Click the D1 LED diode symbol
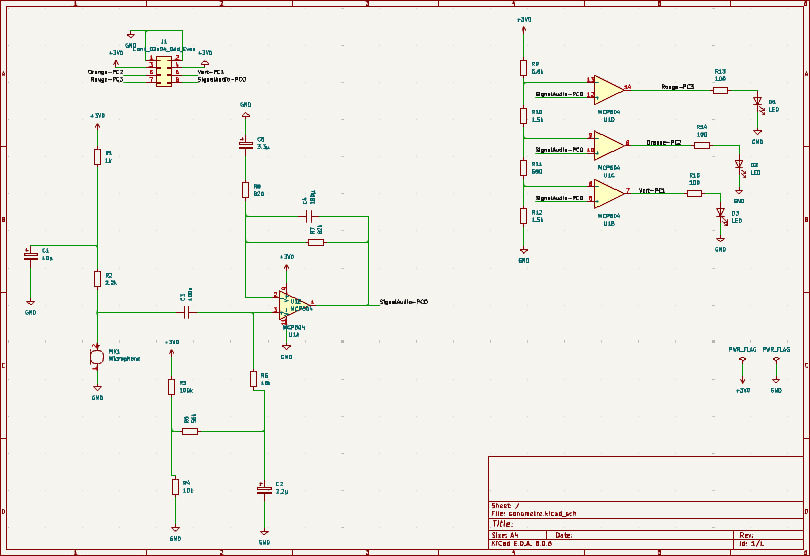Viewport: 810px width, 556px height. click(758, 103)
